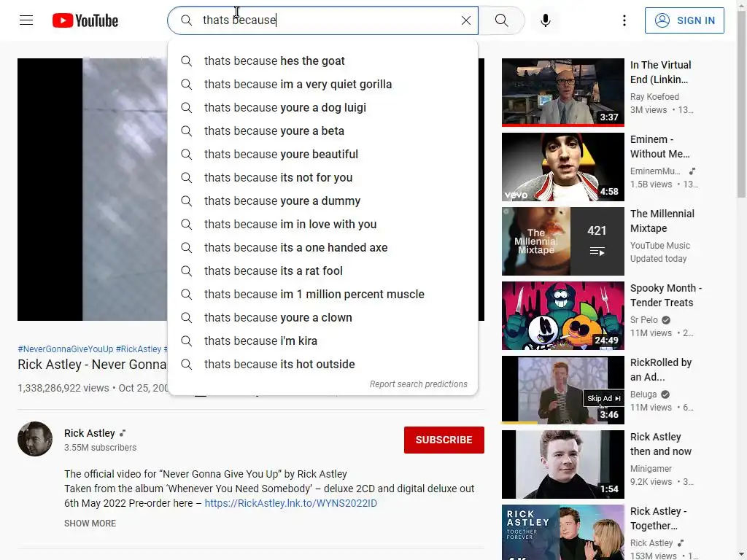The width and height of the screenshot is (747, 560).
Task: Go to YouTube home via logo
Action: [x=85, y=20]
